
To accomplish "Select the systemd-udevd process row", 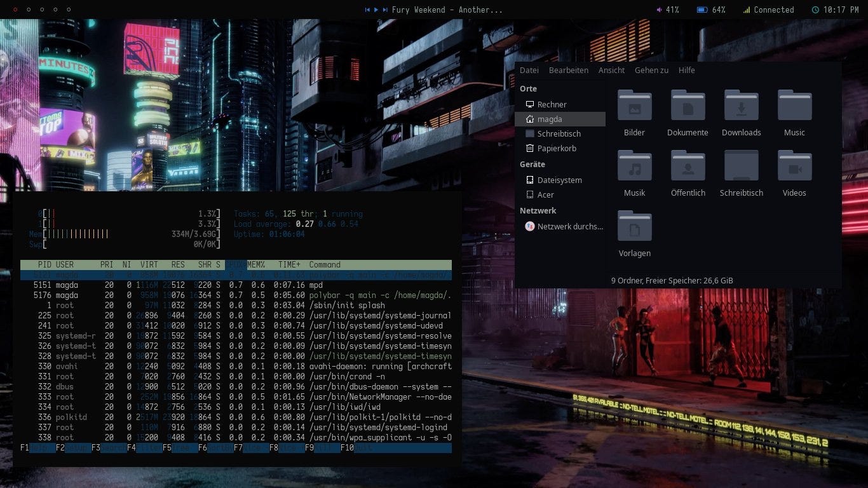I will [x=236, y=326].
